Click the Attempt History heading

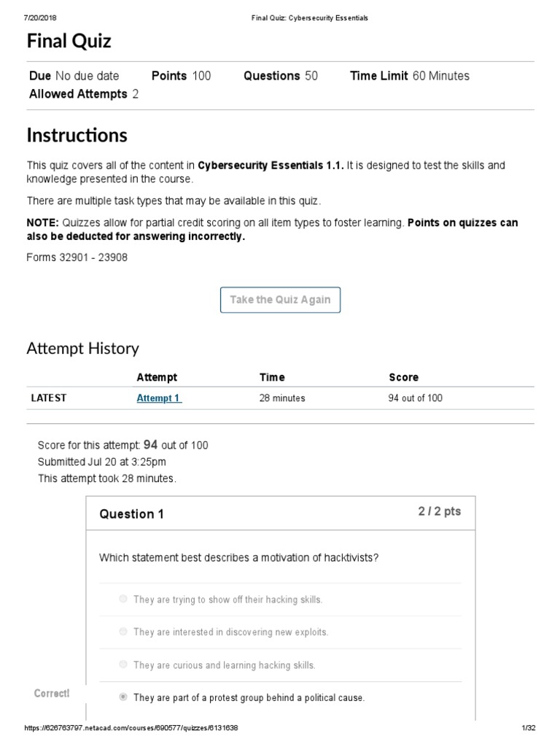tap(82, 349)
